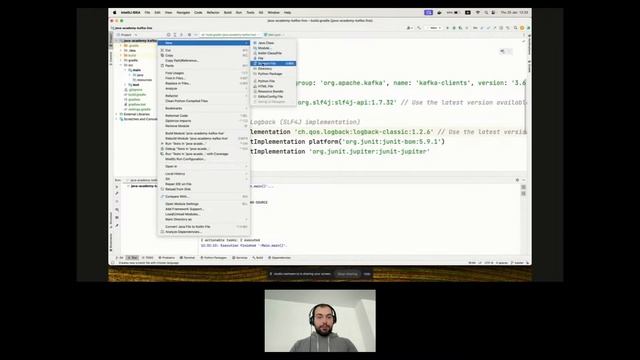Click the rerun icon in Run panel
Image resolution: width=640 pixels, height=360 pixels.
[x=117, y=187]
